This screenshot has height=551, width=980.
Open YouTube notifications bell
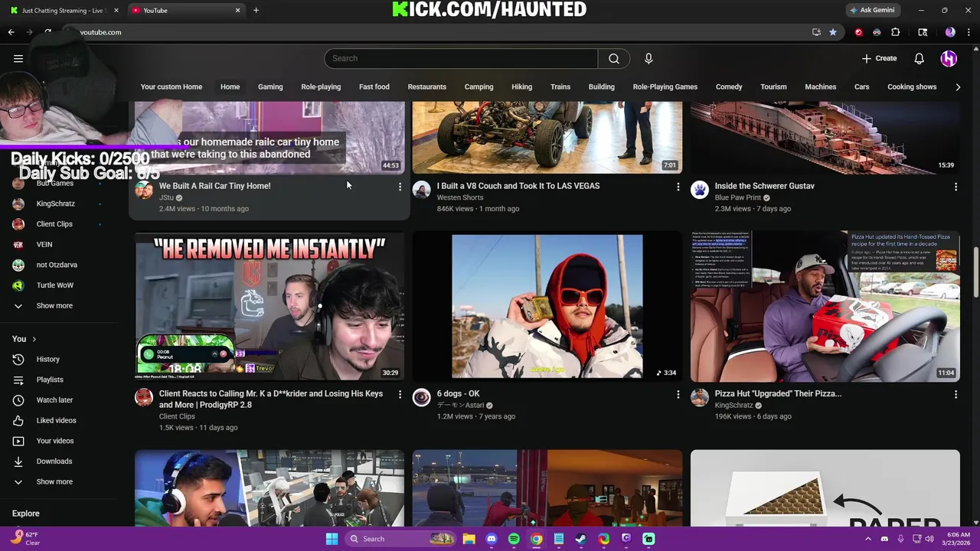tap(920, 58)
